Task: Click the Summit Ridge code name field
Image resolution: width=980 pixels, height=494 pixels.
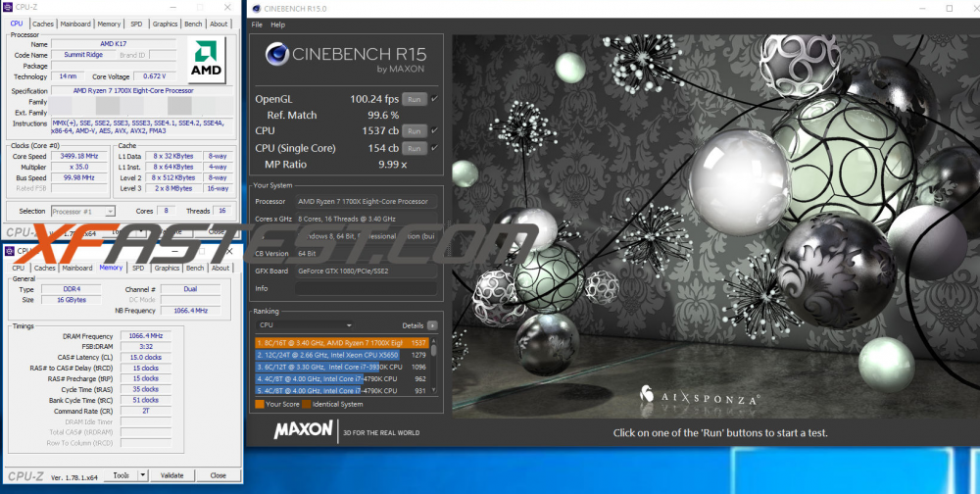Action: click(x=83, y=55)
